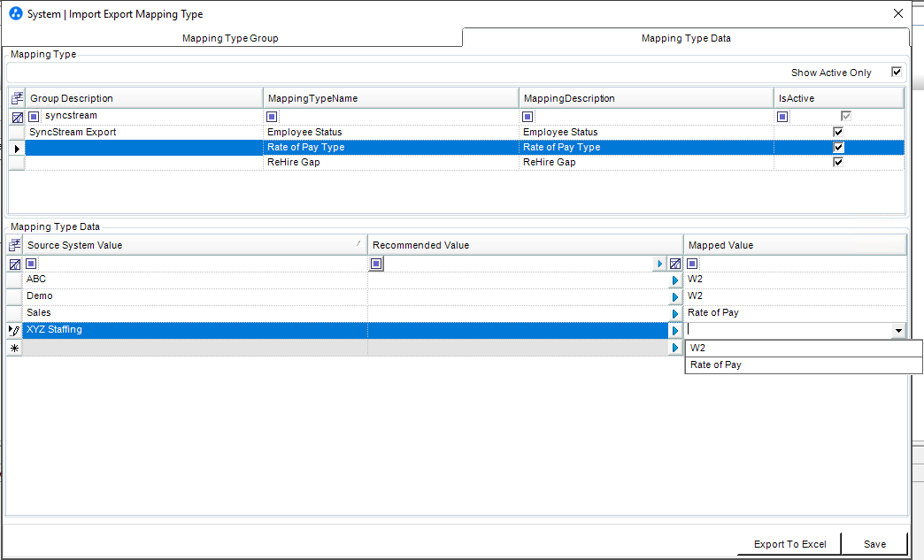Click the syncstream filter text field
This screenshot has width=924, height=560.
point(151,116)
